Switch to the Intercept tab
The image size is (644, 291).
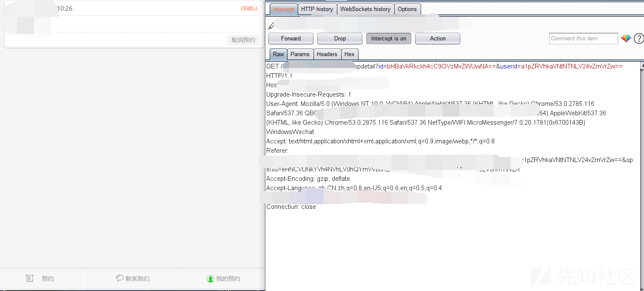(x=283, y=9)
